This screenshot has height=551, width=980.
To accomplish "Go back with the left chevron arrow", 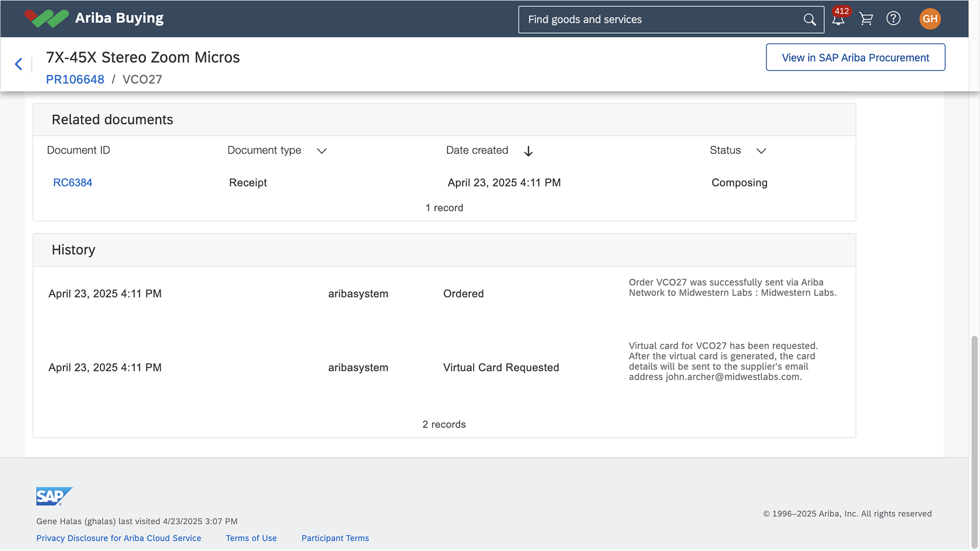I will click(19, 64).
